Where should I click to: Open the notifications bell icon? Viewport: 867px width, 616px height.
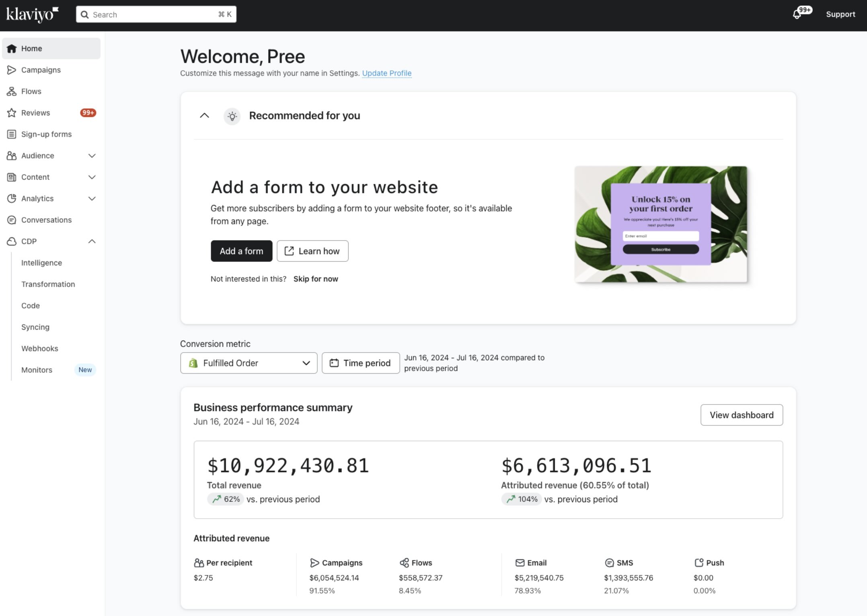coord(797,14)
